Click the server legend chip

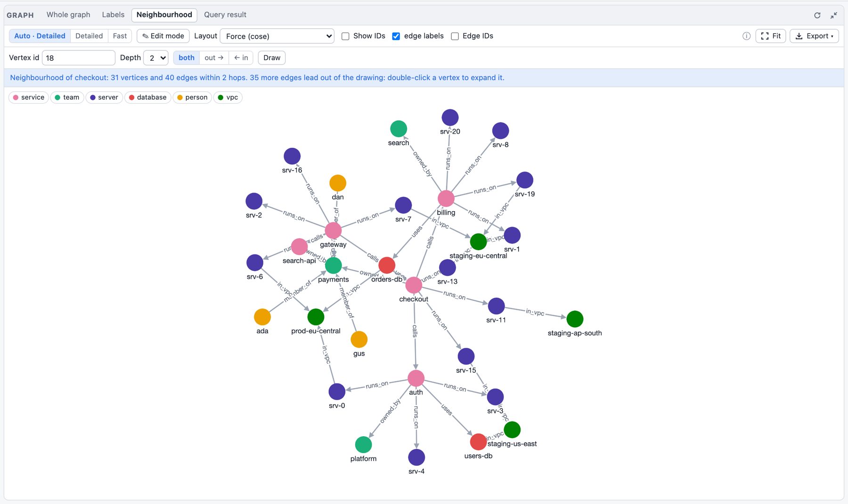pyautogui.click(x=104, y=98)
